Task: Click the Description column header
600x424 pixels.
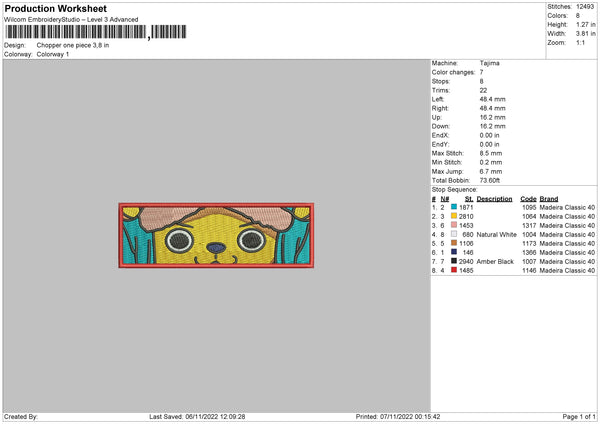Action: (494, 197)
